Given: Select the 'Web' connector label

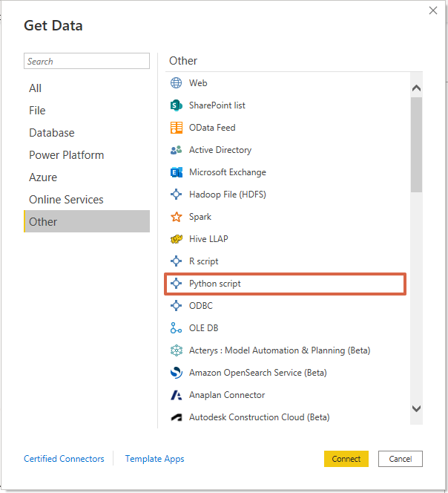Looking at the screenshot, I should click(198, 83).
